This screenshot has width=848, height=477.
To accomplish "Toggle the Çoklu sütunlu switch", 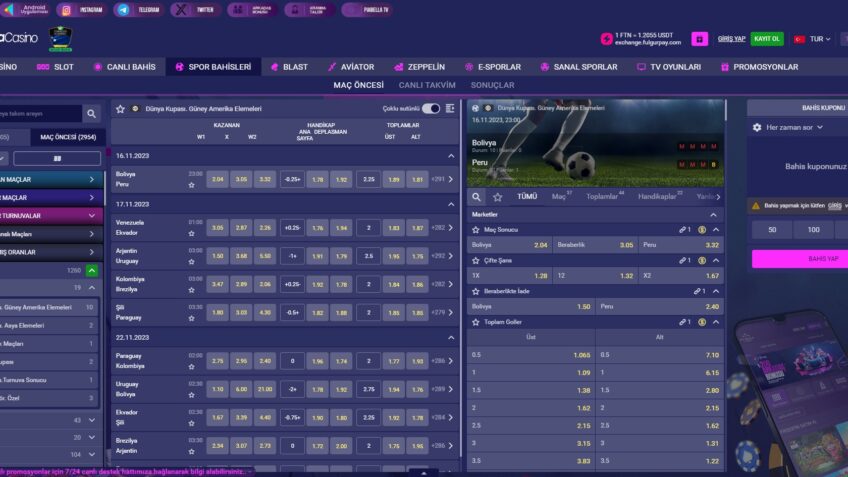I will [x=430, y=108].
